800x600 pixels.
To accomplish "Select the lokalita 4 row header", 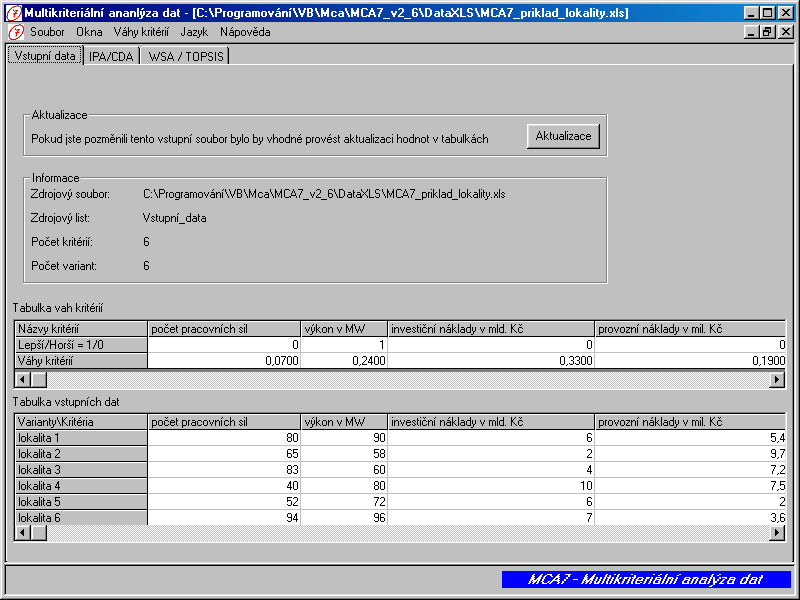I will (x=81, y=486).
